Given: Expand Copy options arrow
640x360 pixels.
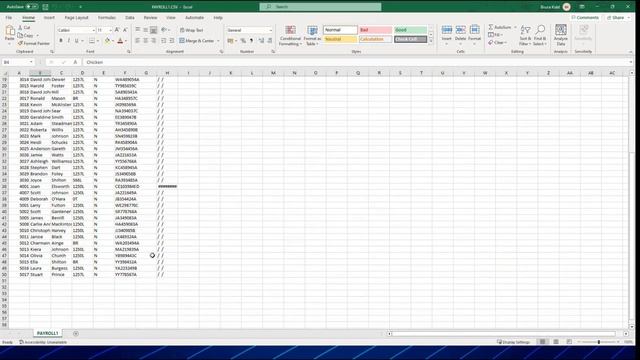Looking at the screenshot, I should (x=37, y=36).
